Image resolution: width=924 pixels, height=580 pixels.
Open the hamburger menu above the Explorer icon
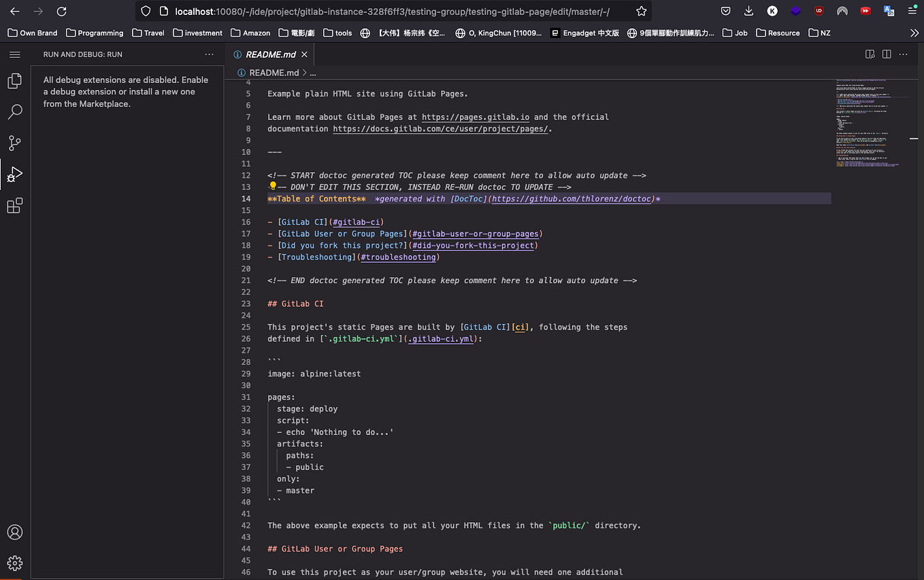pos(15,54)
